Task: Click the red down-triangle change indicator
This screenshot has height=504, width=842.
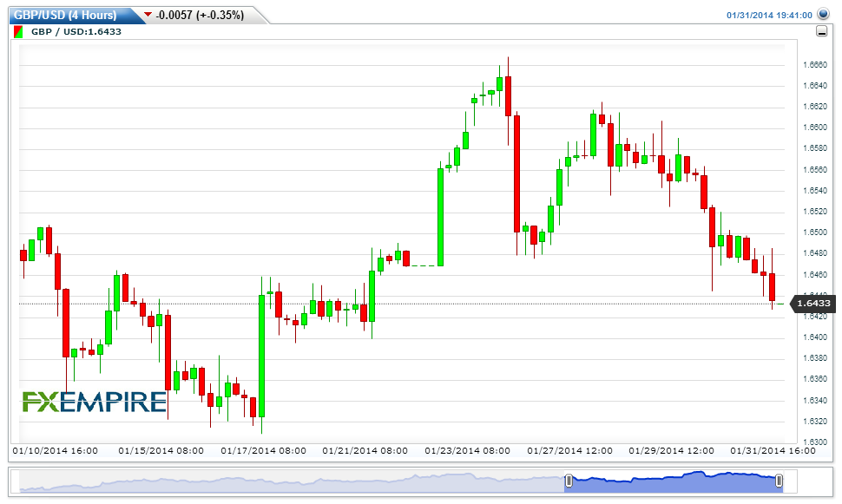Action: click(148, 15)
